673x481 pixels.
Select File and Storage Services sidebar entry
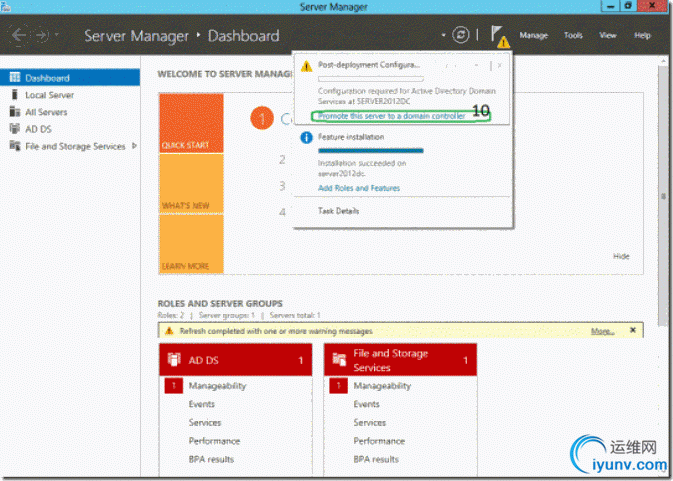click(x=75, y=146)
